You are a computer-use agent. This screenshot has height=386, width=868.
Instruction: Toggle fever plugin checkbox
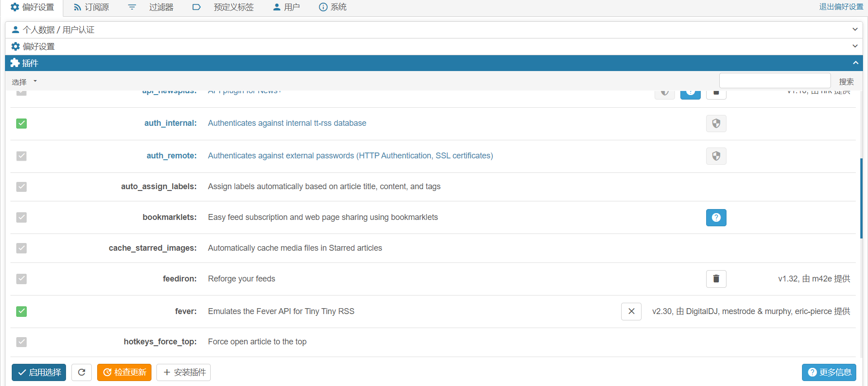tap(21, 311)
